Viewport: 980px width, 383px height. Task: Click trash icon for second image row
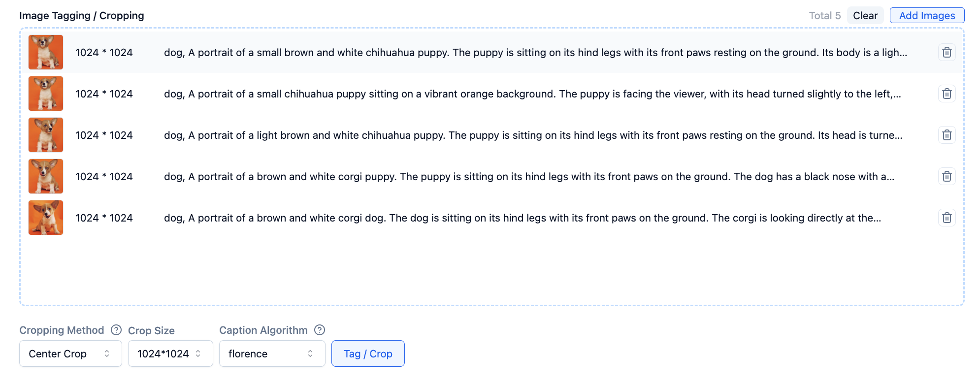pyautogui.click(x=947, y=94)
